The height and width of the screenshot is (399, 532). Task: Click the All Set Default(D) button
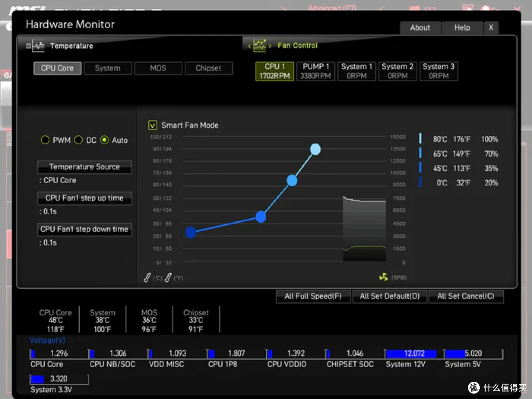[390, 296]
